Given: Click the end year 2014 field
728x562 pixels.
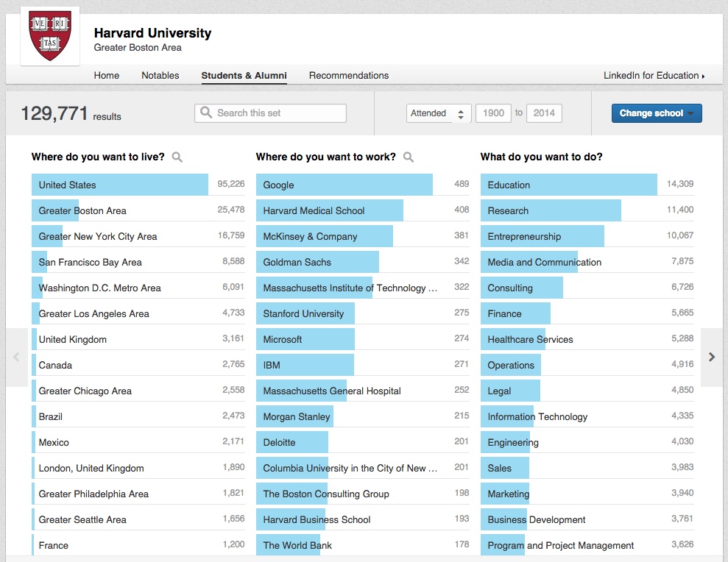Looking at the screenshot, I should [544, 113].
